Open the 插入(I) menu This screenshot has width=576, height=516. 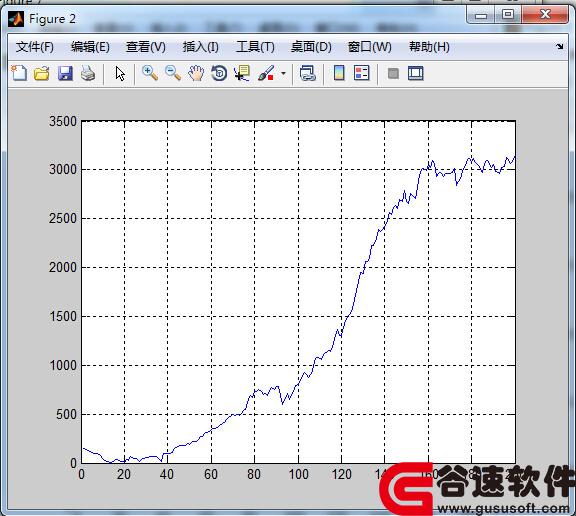point(200,47)
